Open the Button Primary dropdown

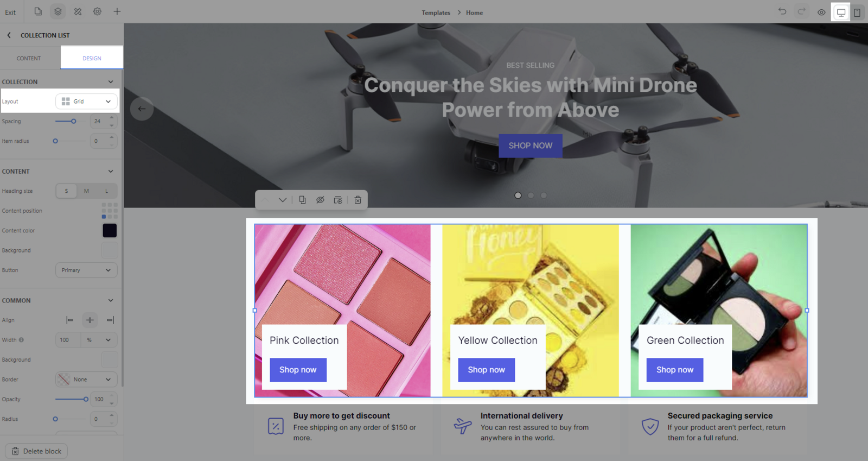pyautogui.click(x=86, y=270)
